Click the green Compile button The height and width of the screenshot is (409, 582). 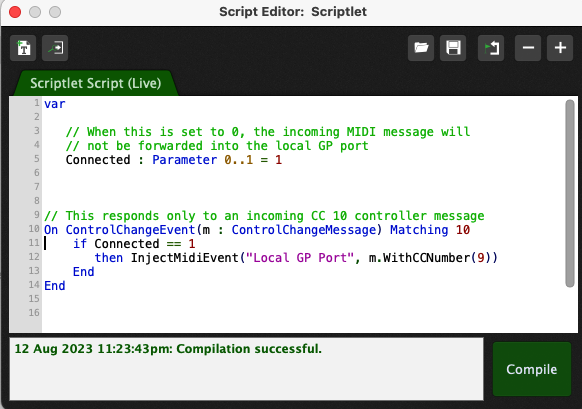532,369
